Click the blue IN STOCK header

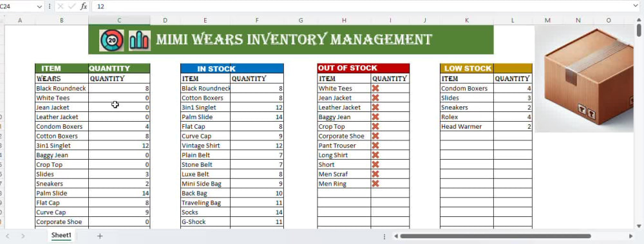232,69
